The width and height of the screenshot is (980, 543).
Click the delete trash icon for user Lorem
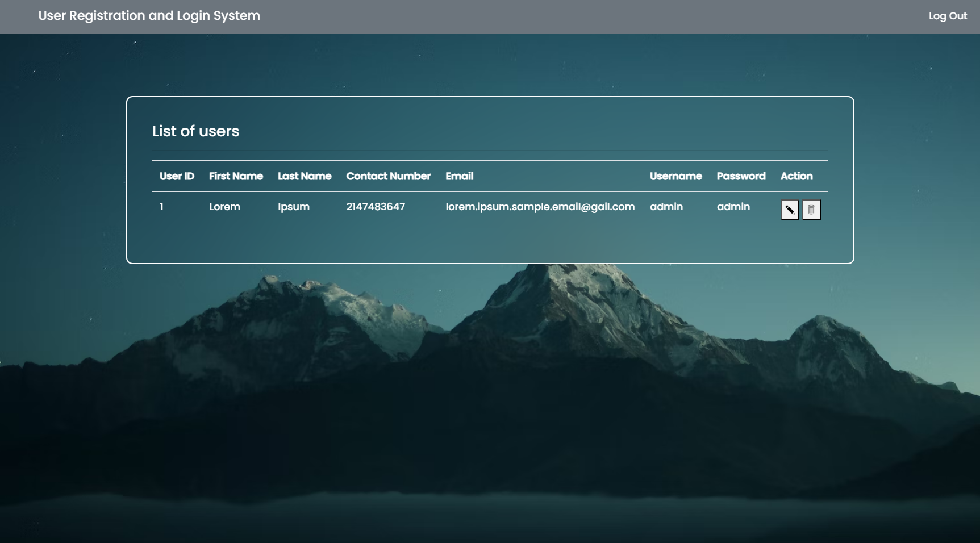(811, 210)
